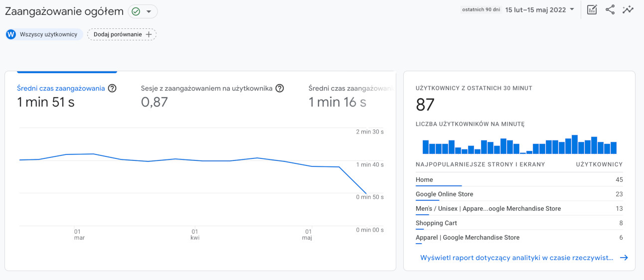The height and width of the screenshot is (280, 644).
Task: Click arrow next to realtime report link
Action: pyautogui.click(x=624, y=258)
